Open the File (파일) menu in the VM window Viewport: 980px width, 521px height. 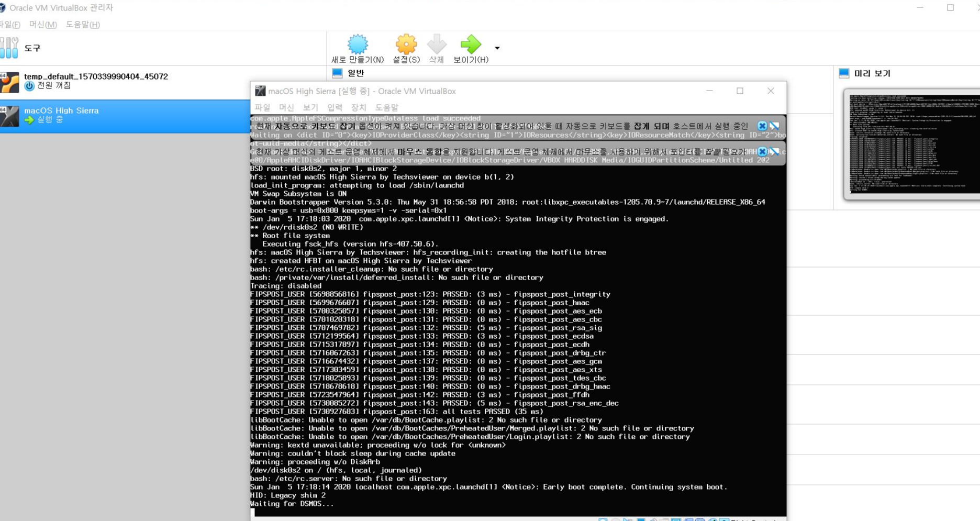click(262, 107)
